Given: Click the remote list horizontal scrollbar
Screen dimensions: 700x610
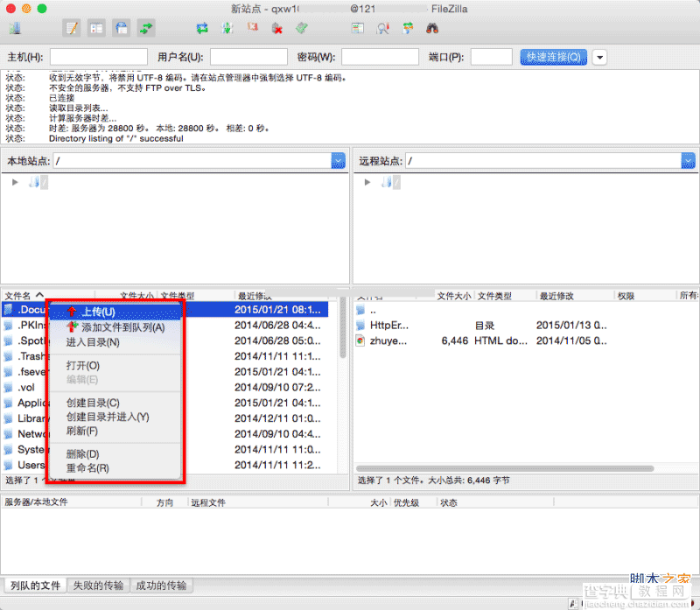Looking at the screenshot, I should tap(505, 468).
